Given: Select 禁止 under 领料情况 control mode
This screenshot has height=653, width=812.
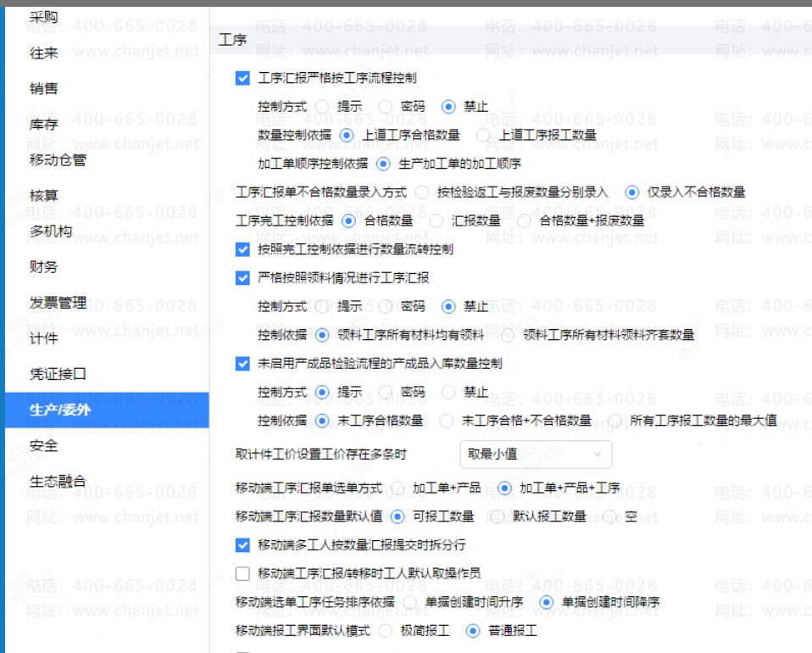Looking at the screenshot, I should click(448, 307).
